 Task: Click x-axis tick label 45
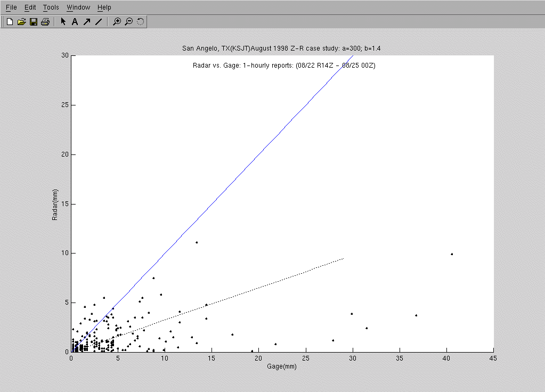tap(493, 358)
